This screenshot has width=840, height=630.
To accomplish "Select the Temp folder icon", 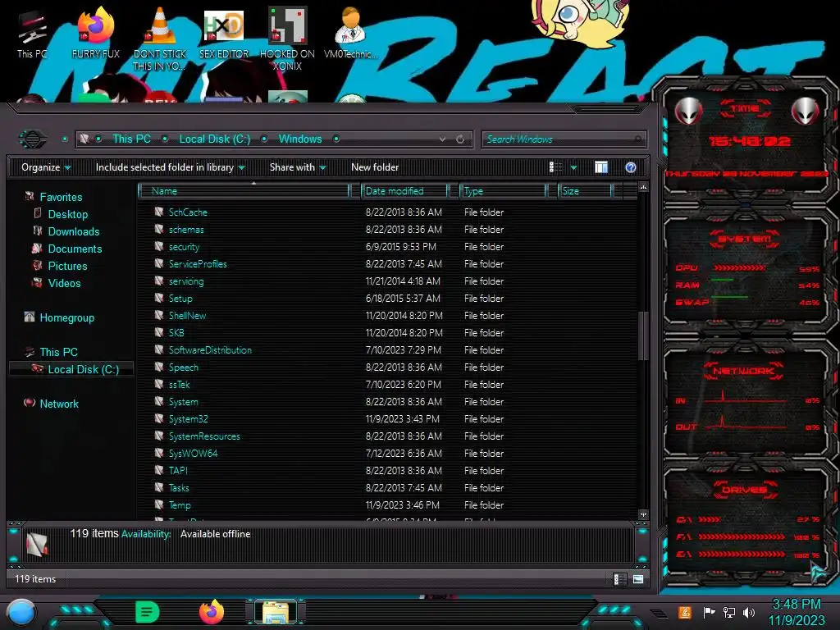I will click(159, 504).
